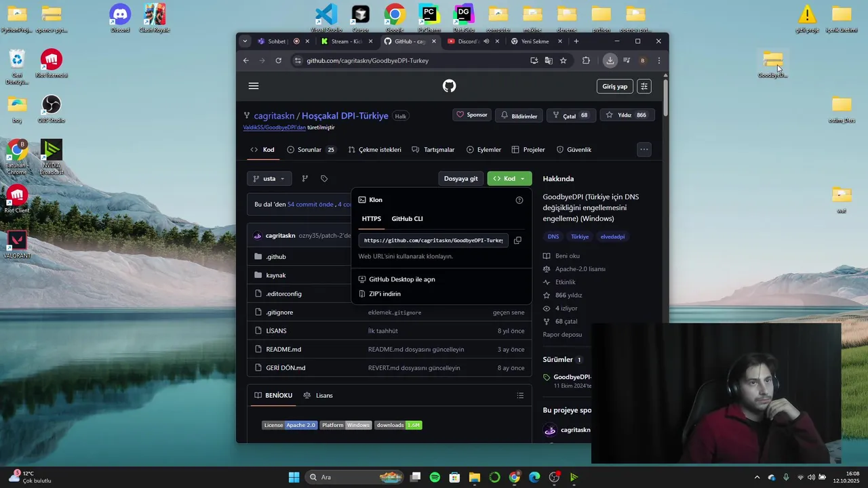Viewport: 868px width, 488px height.
Task: Click the taskbar Ara search box
Action: [355, 477]
